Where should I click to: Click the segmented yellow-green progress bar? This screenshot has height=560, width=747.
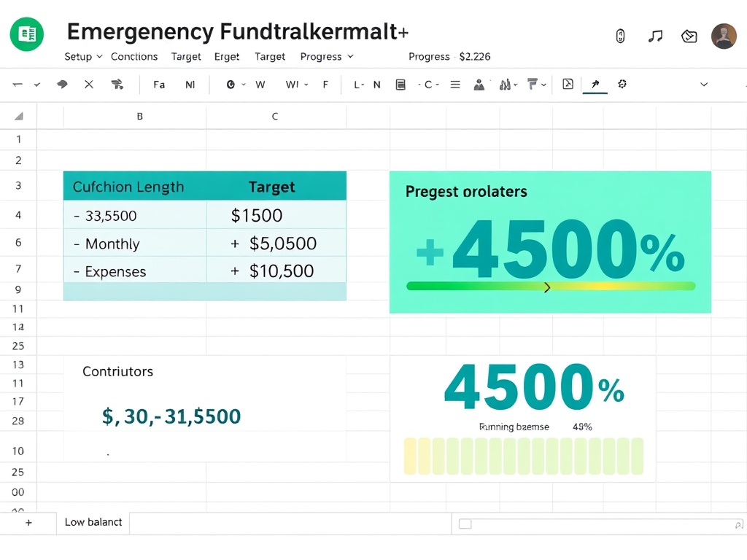pos(524,456)
